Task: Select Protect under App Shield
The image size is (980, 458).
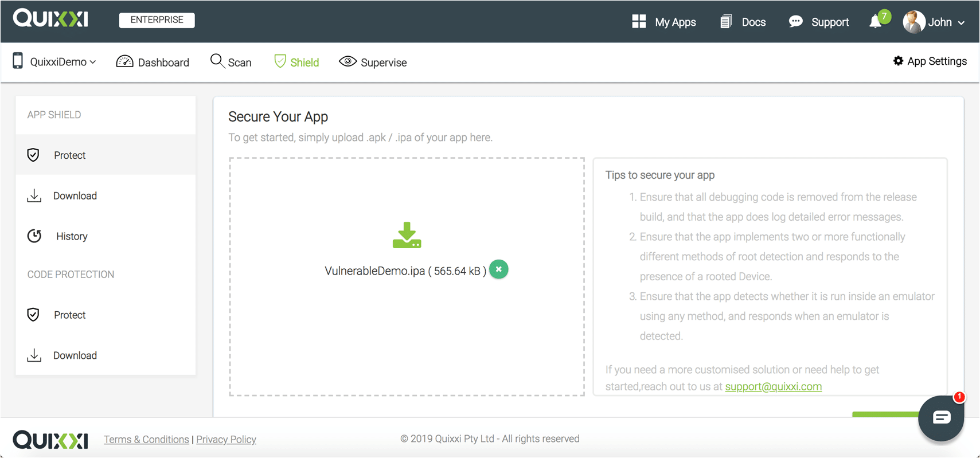Action: (106, 155)
